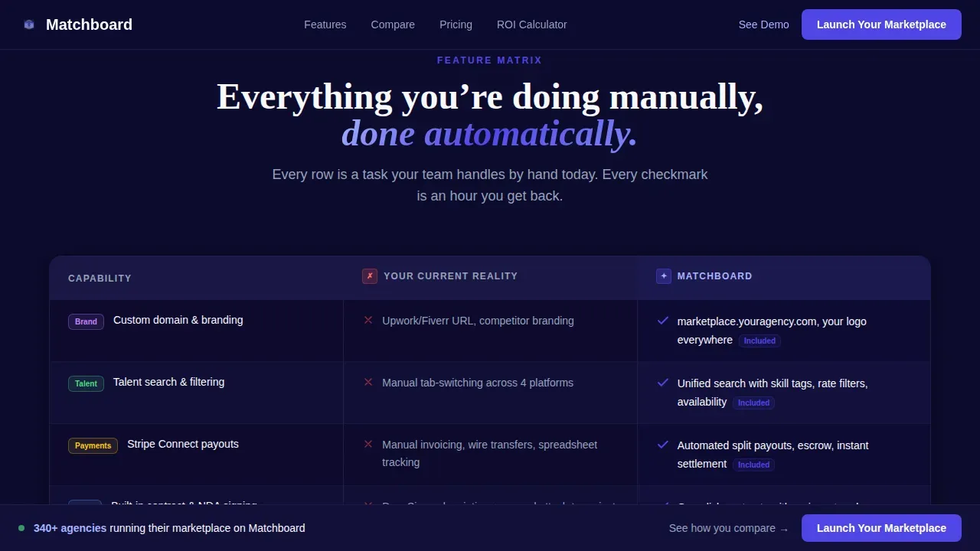The image size is (980, 551).
Task: Click the X icon beside Manual tab-switching
Action: tap(368, 383)
